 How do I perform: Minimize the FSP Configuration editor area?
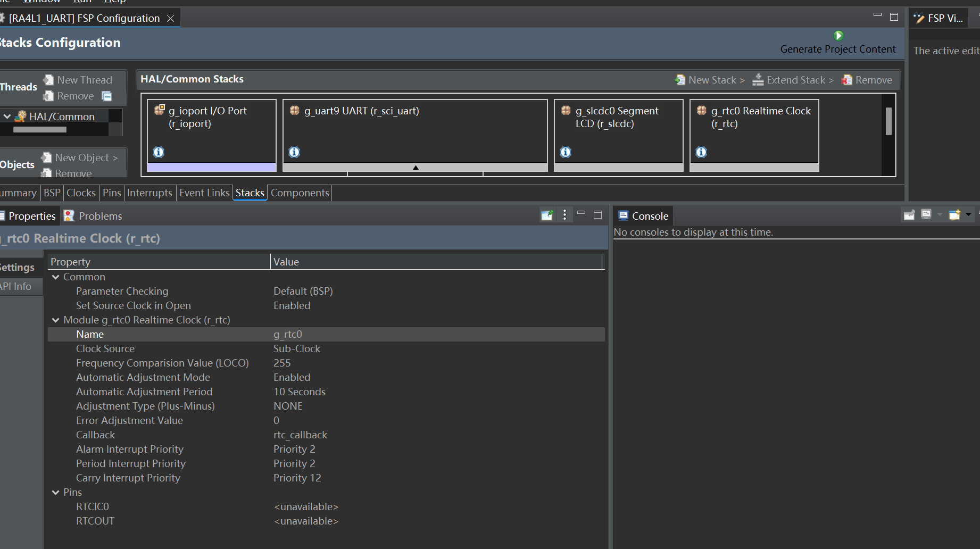click(x=877, y=15)
